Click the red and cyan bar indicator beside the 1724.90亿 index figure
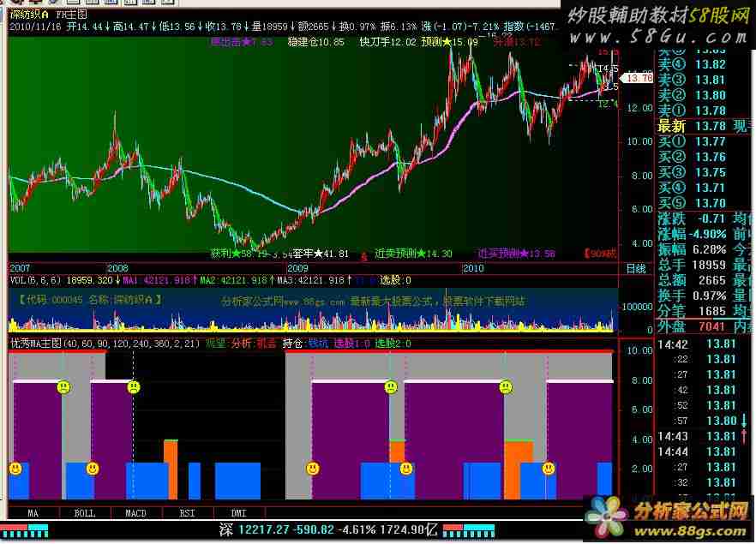This screenshot has width=756, height=544. click(x=469, y=531)
